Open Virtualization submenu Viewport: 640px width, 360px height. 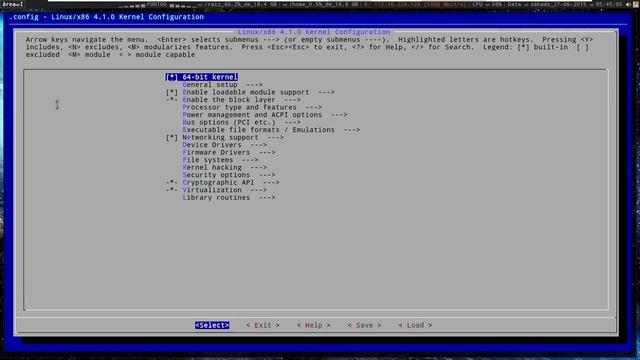(224, 190)
